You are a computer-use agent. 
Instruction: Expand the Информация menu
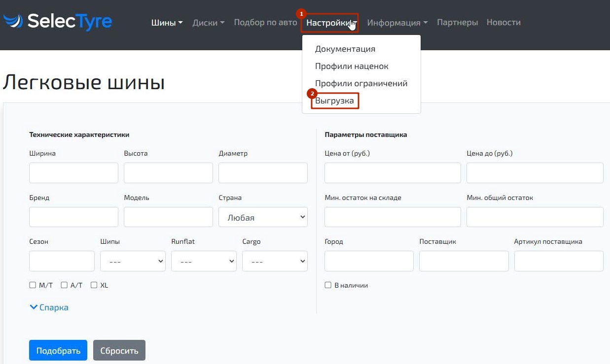[397, 23]
